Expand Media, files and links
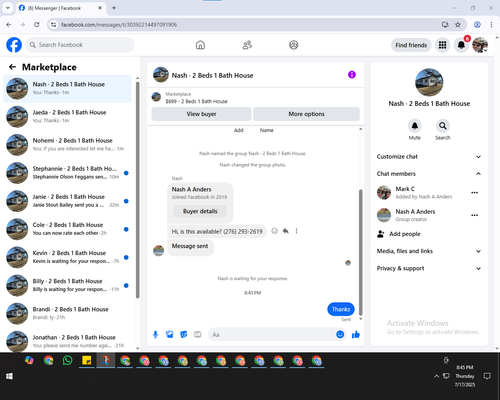This screenshot has width=500, height=400. [x=429, y=251]
